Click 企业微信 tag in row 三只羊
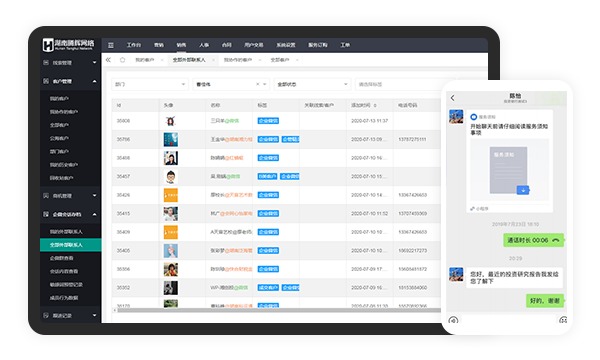The width and height of the screenshot is (600, 360). (x=268, y=121)
